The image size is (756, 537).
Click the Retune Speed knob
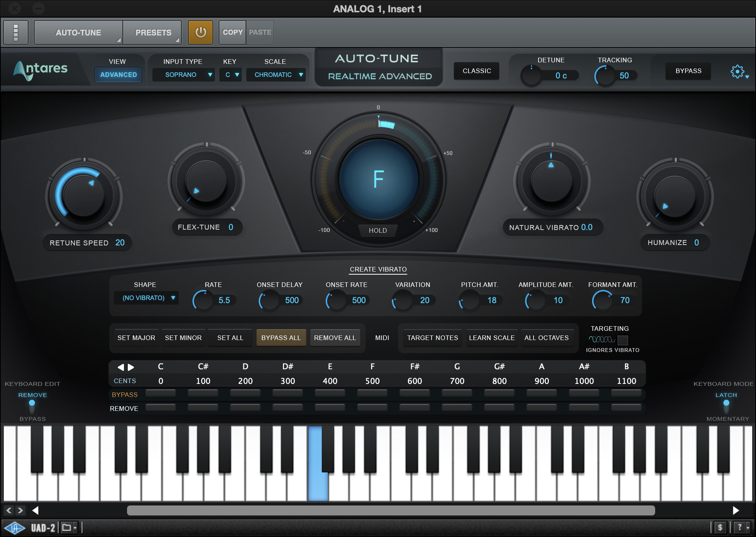click(x=84, y=195)
